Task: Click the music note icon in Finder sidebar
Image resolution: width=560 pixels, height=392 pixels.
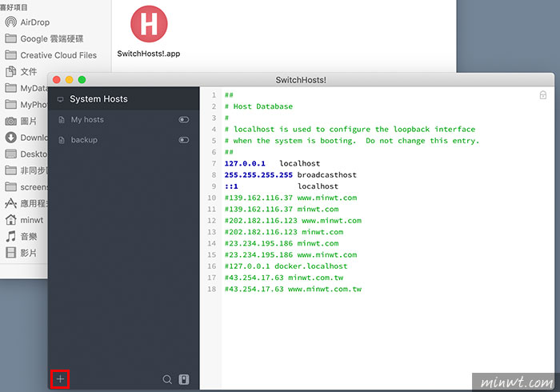Action: pyautogui.click(x=10, y=236)
